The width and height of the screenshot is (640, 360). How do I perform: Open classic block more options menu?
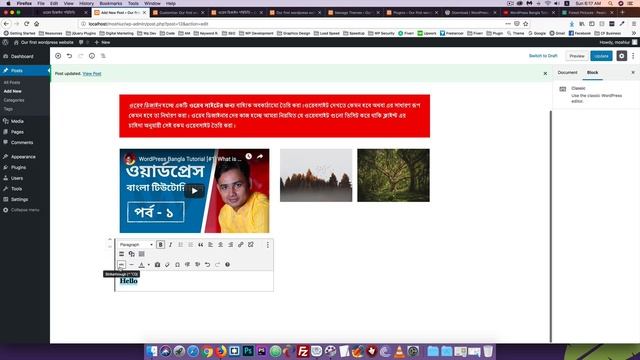pos(268,244)
